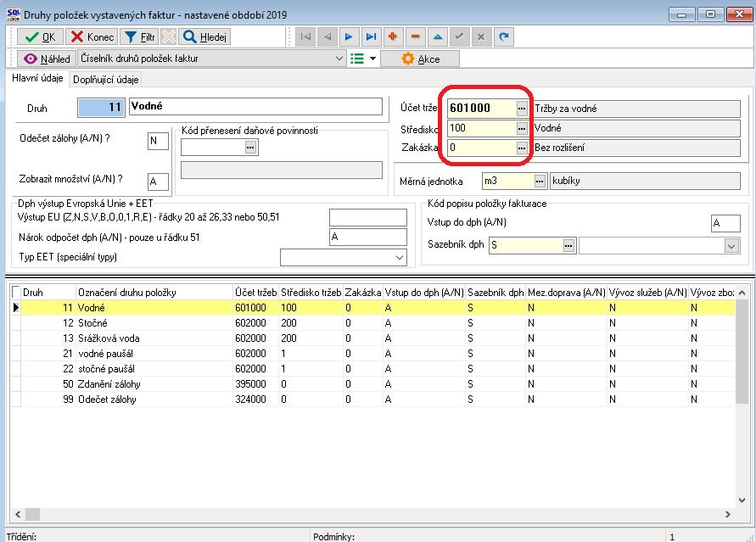Add a new record with plus icon
756x542 pixels.
393,36
